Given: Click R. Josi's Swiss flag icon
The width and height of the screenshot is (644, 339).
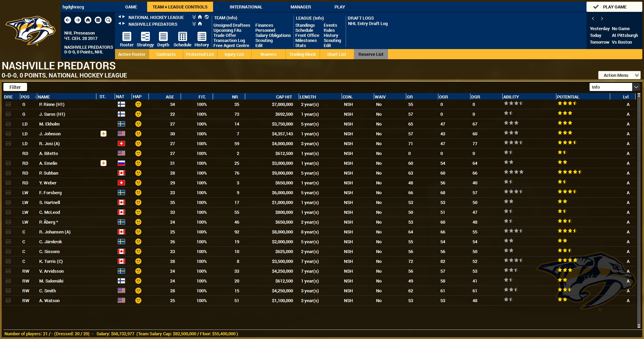Looking at the screenshot, I should click(121, 143).
